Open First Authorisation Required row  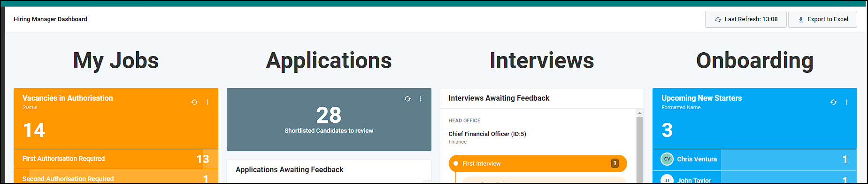click(x=116, y=159)
